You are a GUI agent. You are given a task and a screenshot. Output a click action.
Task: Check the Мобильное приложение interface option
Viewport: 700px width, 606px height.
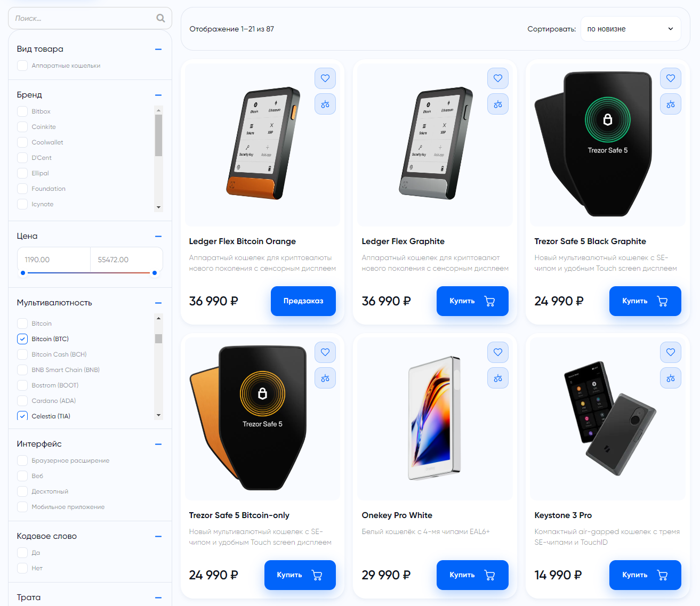(22, 507)
